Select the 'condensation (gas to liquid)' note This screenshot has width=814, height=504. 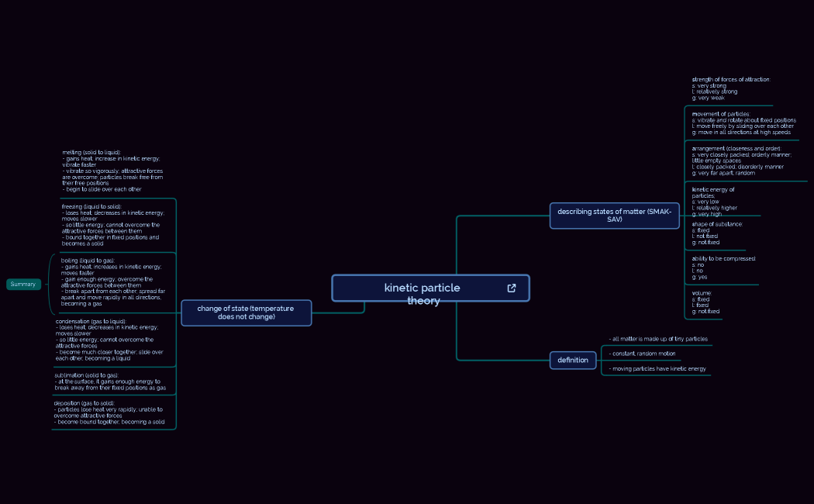pyautogui.click(x=111, y=340)
